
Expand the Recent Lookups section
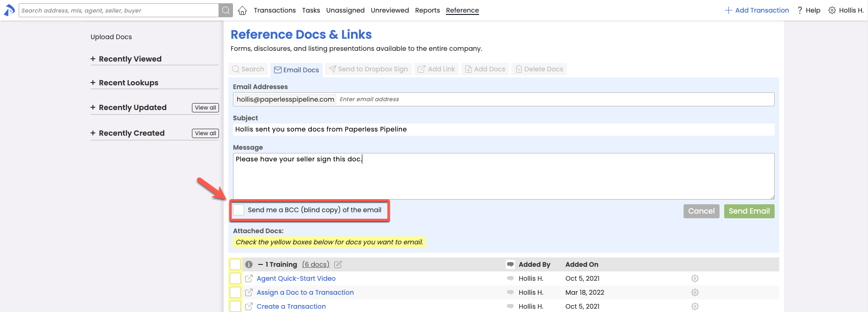(124, 83)
